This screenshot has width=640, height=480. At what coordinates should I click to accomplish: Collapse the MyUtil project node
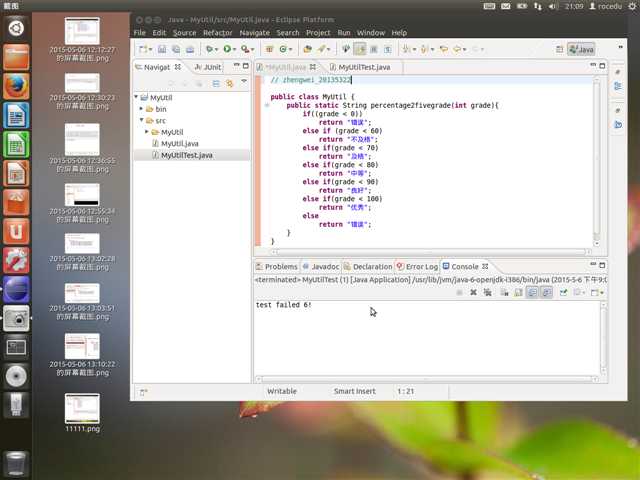[136, 97]
